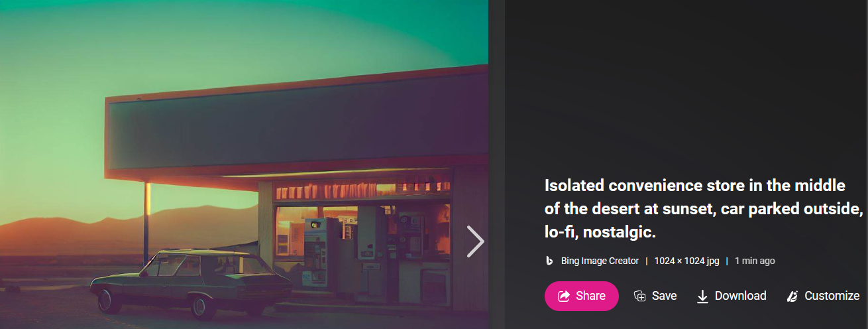Click the Customize paintbrush icon
The height and width of the screenshot is (329, 868).
point(791,296)
